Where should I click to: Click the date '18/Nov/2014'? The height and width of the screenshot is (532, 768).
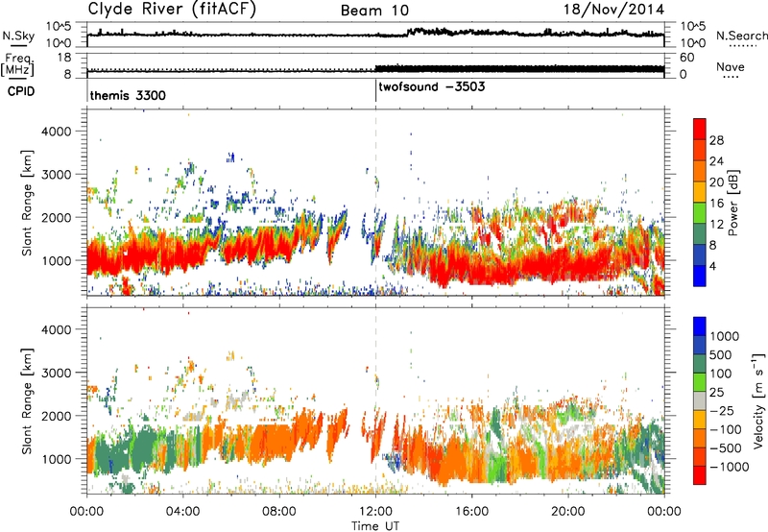(x=614, y=10)
